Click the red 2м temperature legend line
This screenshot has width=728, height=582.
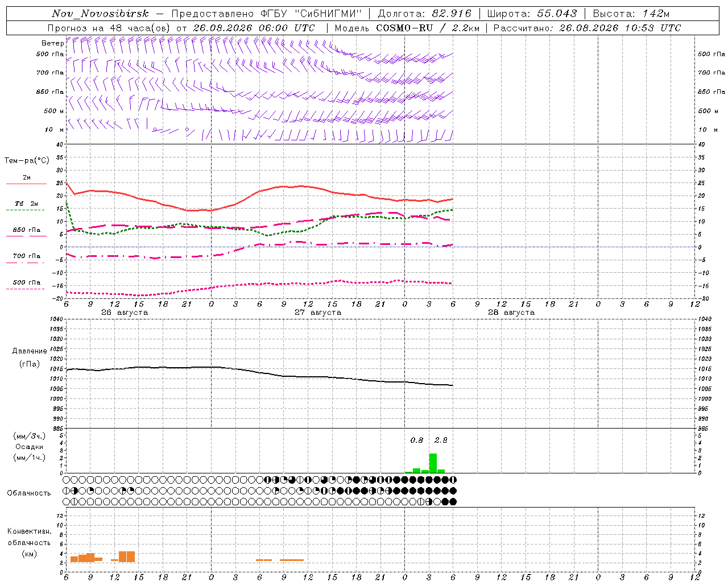coord(26,184)
